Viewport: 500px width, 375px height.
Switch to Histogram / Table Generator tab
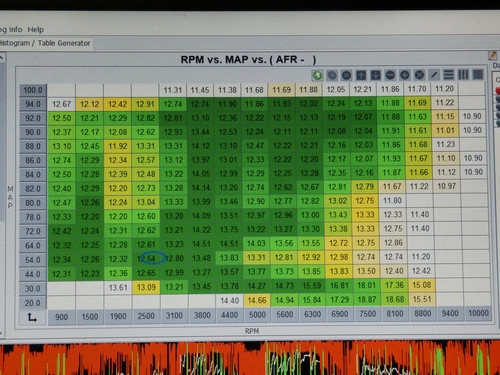point(46,43)
